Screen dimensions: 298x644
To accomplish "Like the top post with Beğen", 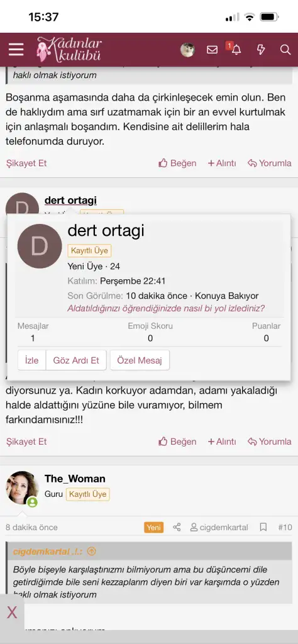I will [x=177, y=163].
